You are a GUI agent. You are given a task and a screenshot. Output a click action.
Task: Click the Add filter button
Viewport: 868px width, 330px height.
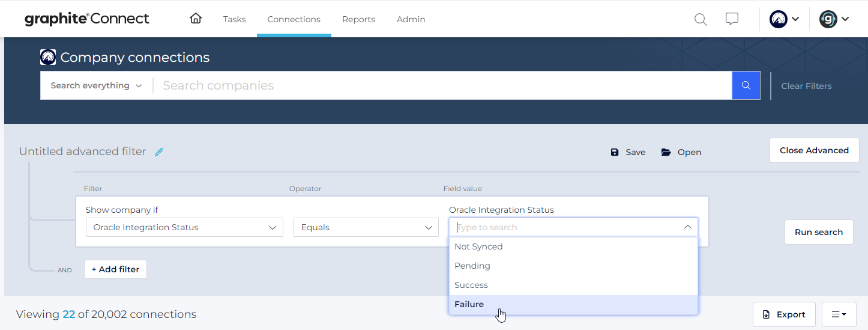(115, 269)
